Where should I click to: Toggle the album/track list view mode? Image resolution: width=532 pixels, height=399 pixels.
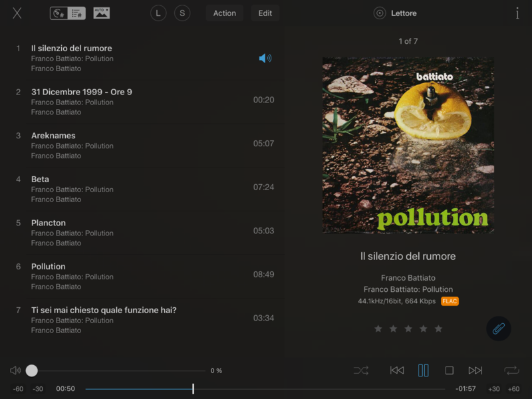pyautogui.click(x=68, y=13)
